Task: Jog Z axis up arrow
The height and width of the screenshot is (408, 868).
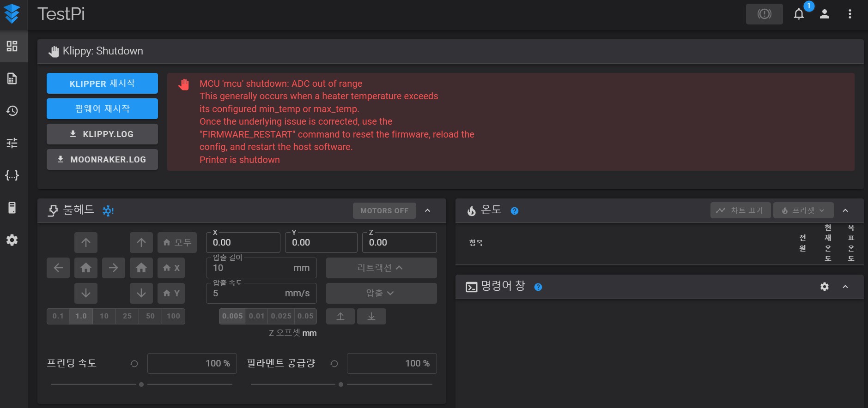Action: tap(141, 242)
